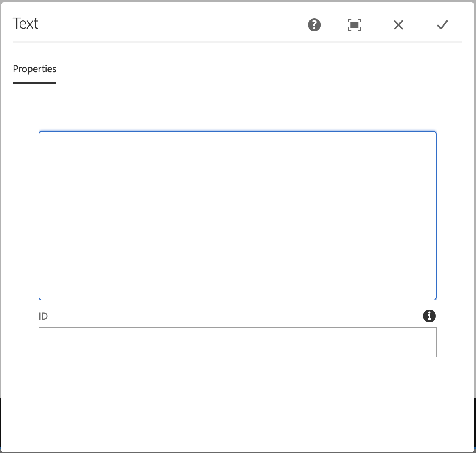476x453 pixels.
Task: Confirm the edits with the checkmark
Action: click(442, 25)
